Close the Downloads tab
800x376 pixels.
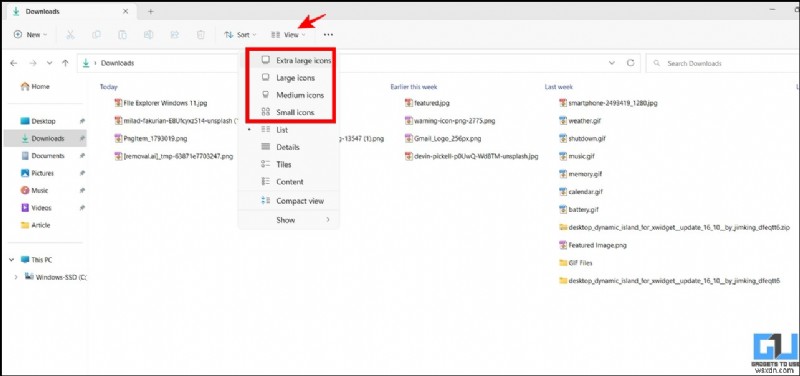(126, 11)
